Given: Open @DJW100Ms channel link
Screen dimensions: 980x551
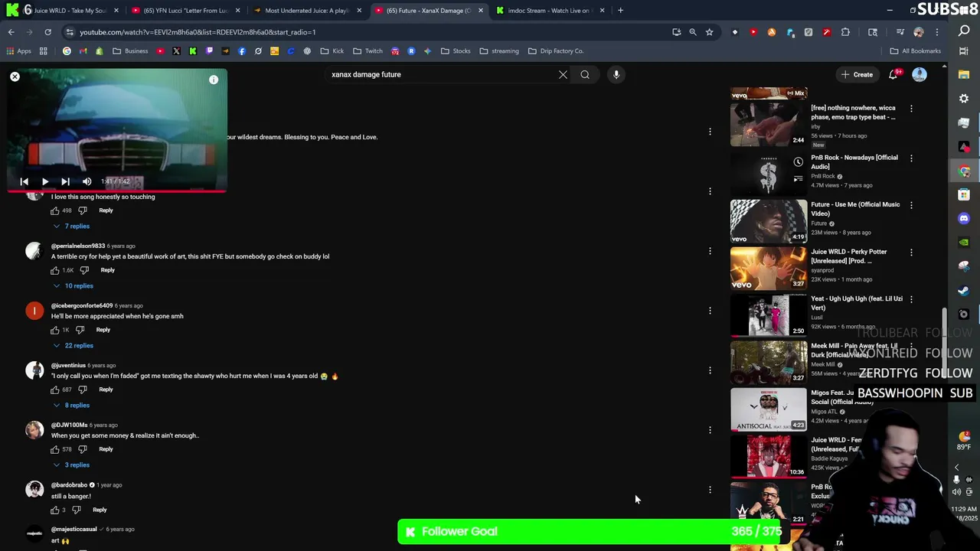Looking at the screenshot, I should pyautogui.click(x=69, y=425).
